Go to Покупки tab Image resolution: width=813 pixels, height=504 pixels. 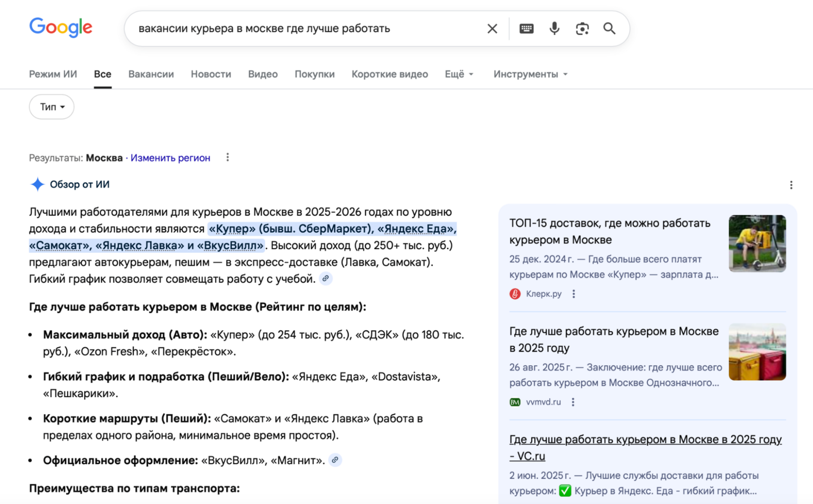tap(315, 74)
